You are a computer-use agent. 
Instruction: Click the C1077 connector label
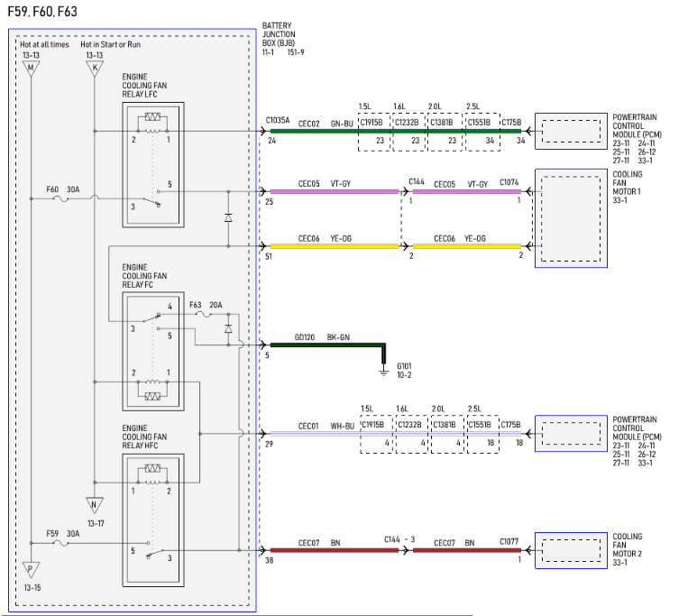point(509,541)
